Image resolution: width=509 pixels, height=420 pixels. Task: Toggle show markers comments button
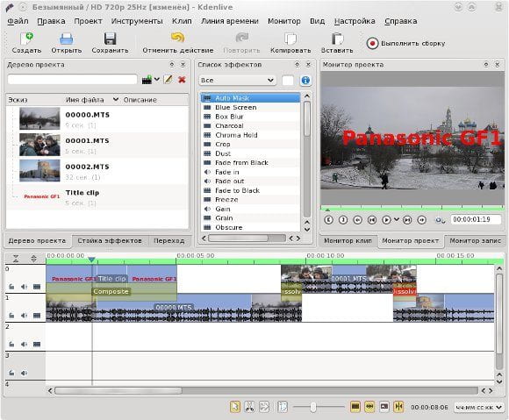coord(384,406)
